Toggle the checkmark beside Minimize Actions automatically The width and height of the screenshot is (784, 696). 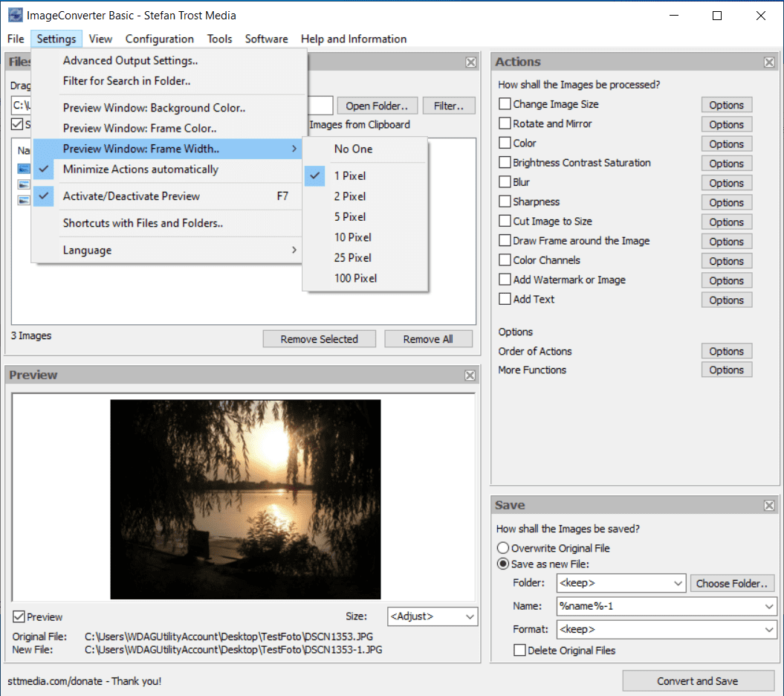44,169
